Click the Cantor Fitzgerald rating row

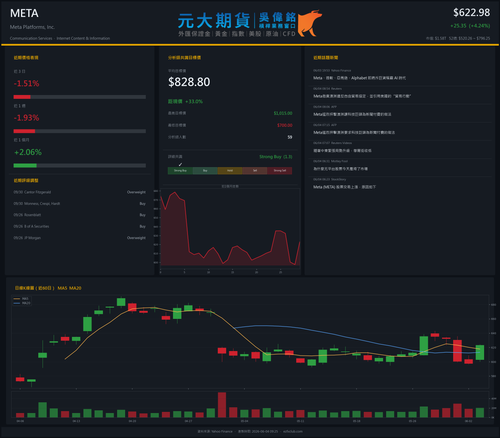point(80,192)
